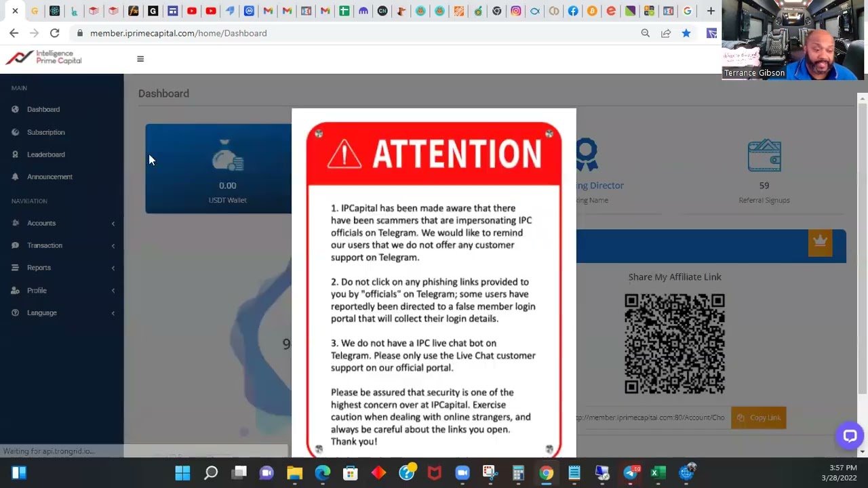The image size is (868, 488).
Task: Click the Leaderboard badge icon in sidebar
Action: 15,155
